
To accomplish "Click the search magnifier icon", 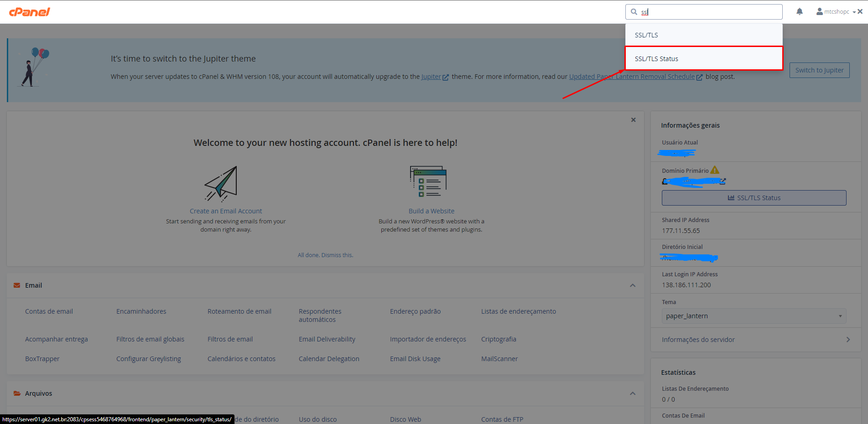I will (x=634, y=12).
